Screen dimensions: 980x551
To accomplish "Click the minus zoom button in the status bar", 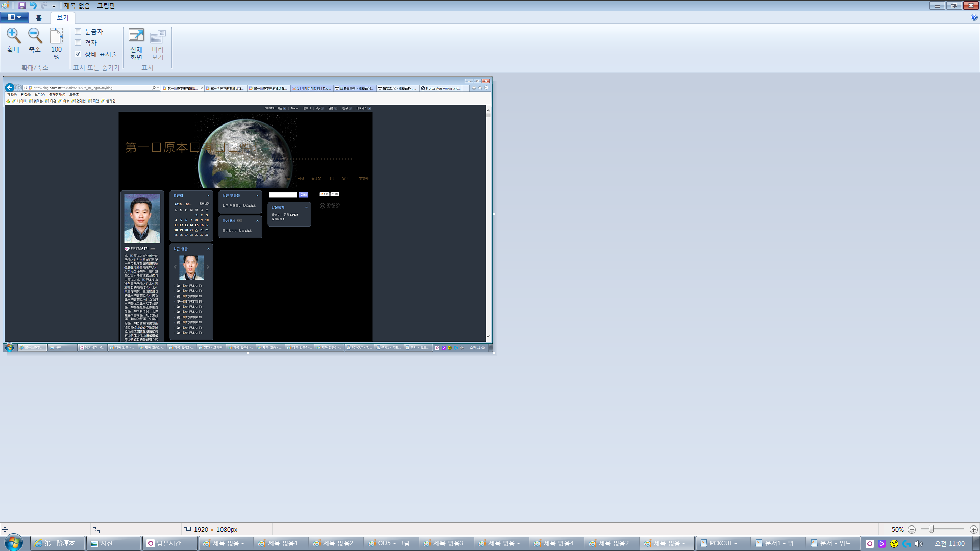I will coord(912,530).
